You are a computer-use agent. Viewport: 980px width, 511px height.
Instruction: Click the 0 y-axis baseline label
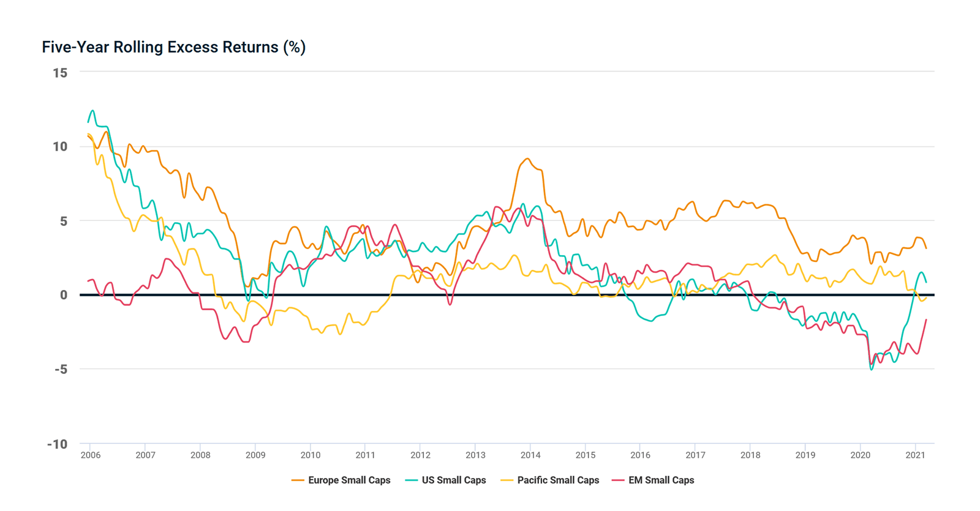click(64, 295)
